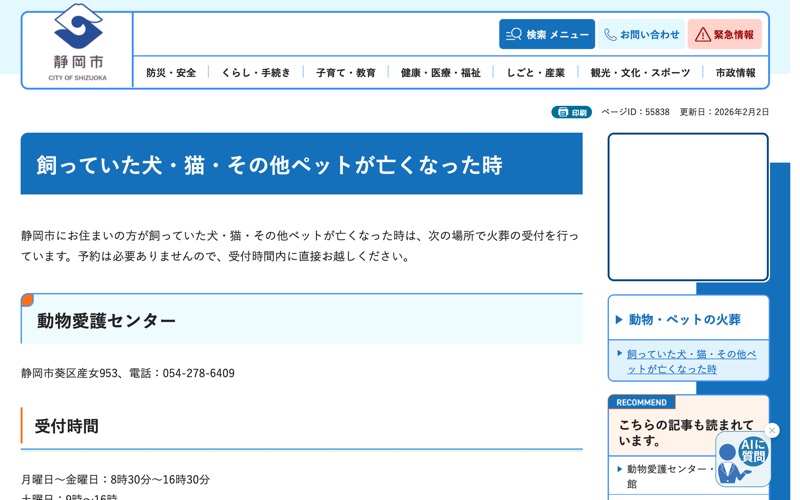Screen dimensions: 800x500
Task: Open the 観光・文化・スポーツ menu
Action: (x=640, y=72)
